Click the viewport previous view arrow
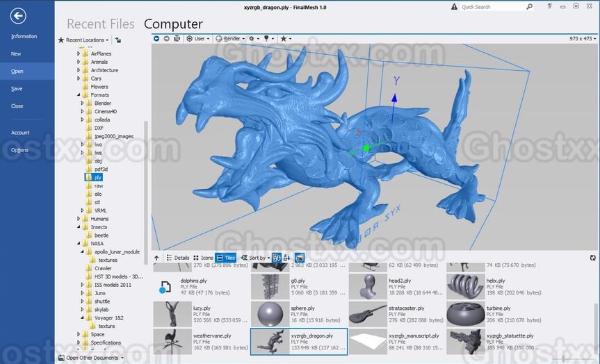The height and width of the screenshot is (364, 600). pos(158,39)
